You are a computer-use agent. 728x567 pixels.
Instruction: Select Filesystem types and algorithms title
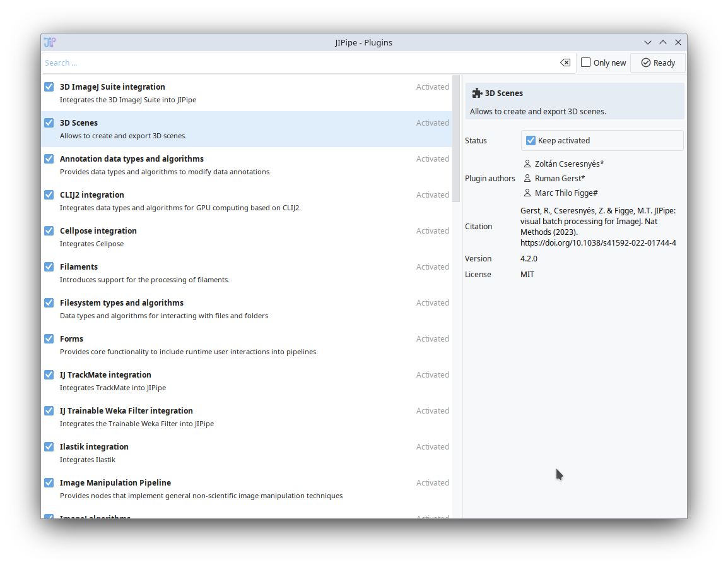point(122,303)
